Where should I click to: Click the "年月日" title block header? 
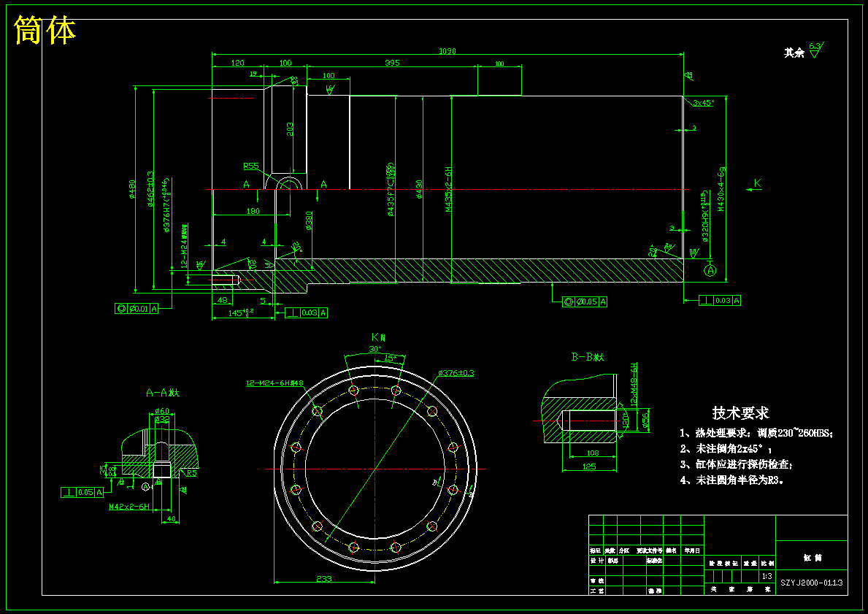click(x=692, y=551)
